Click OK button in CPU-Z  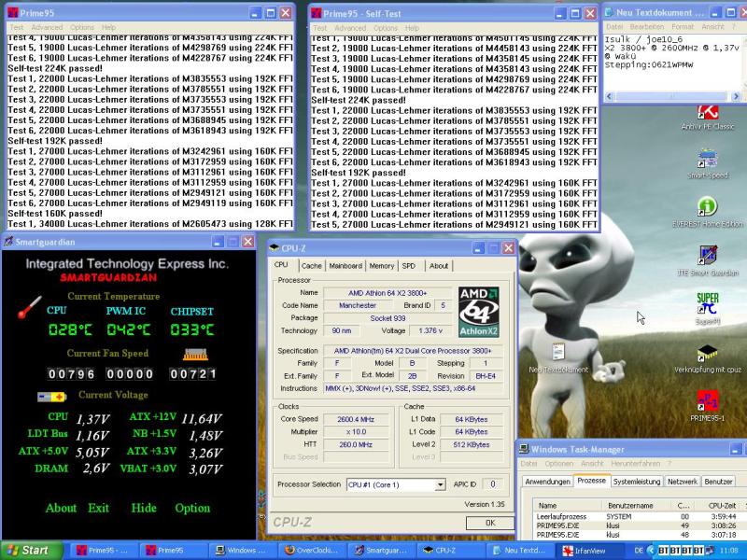point(489,523)
